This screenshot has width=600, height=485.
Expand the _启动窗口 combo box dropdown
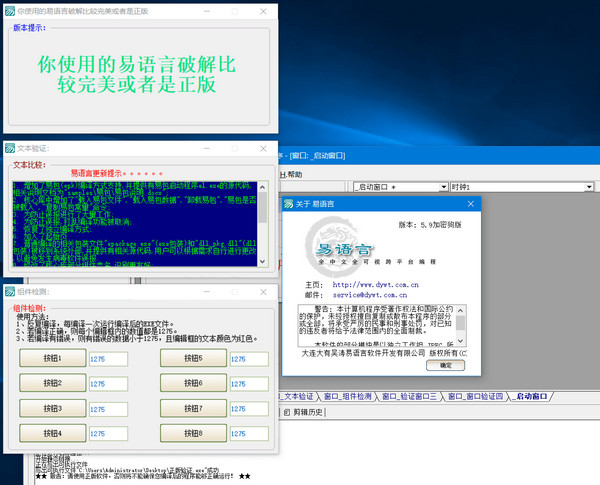[x=443, y=187]
